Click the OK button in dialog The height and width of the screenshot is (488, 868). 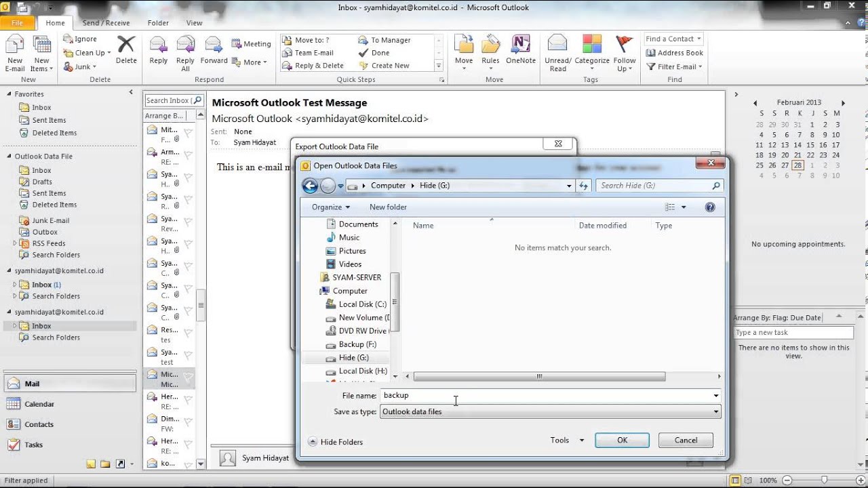623,441
